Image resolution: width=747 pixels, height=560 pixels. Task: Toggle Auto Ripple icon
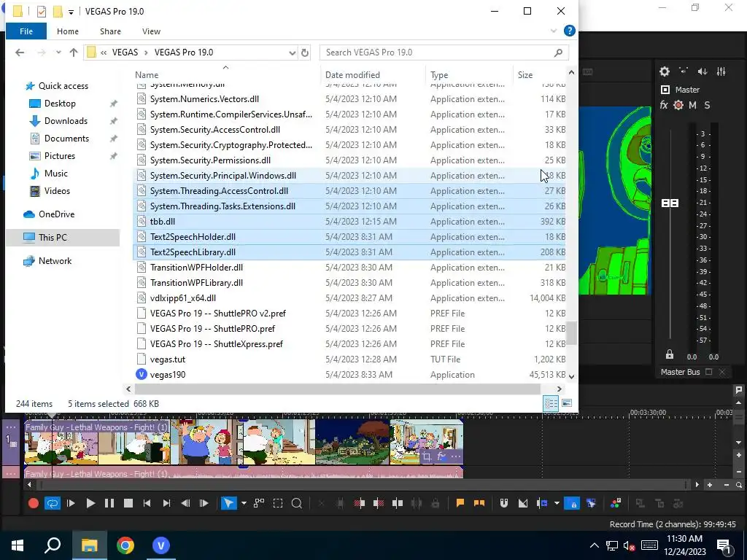[542, 503]
